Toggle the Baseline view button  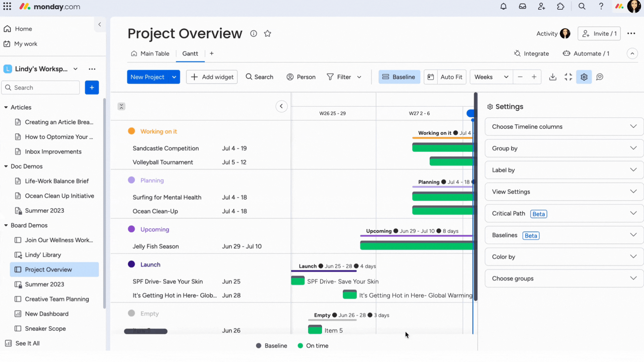[399, 77]
